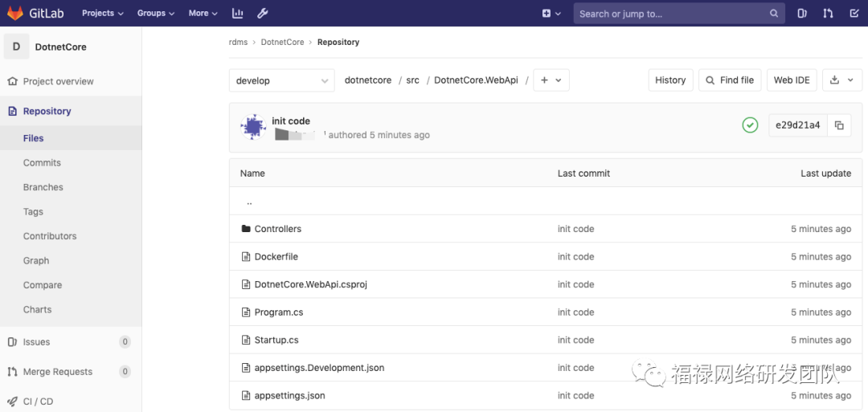The image size is (868, 412).
Task: Open the develop branch selector
Action: (282, 80)
